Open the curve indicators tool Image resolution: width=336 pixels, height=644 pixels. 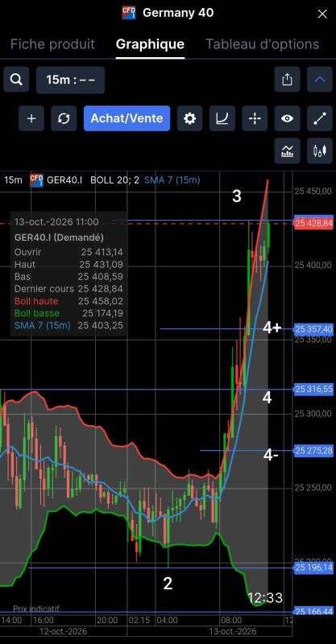point(222,118)
